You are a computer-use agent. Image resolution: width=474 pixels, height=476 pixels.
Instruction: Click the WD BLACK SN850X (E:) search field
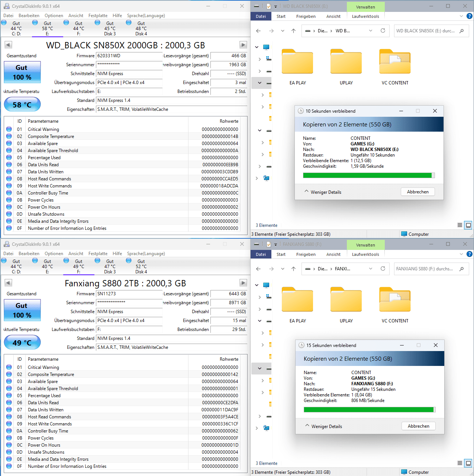point(431,31)
